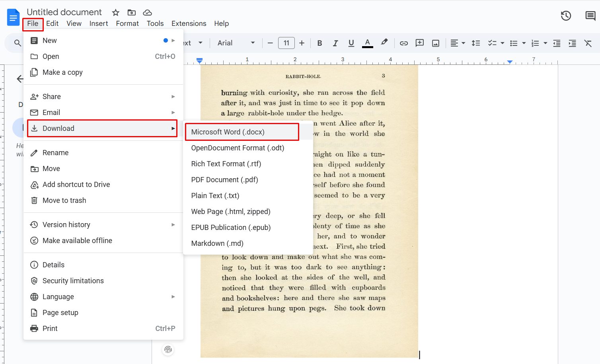Expand the Email submenu
The width and height of the screenshot is (600, 364).
pos(103,113)
